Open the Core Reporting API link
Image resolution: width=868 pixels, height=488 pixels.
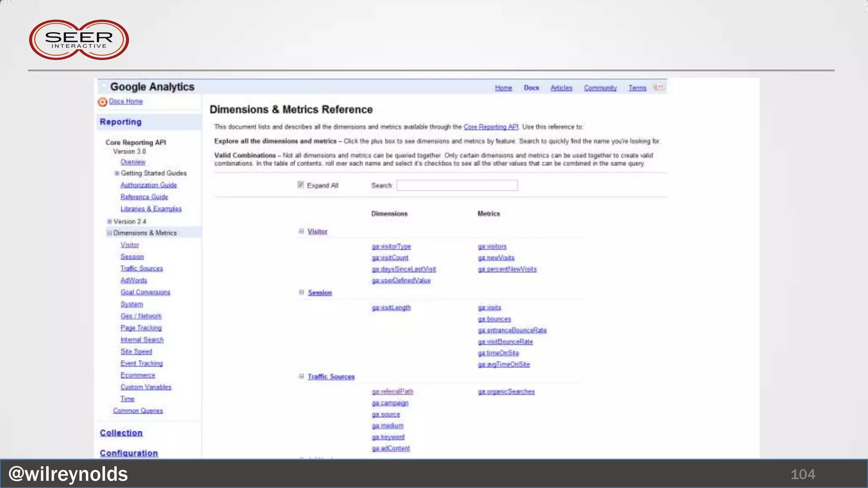point(490,127)
